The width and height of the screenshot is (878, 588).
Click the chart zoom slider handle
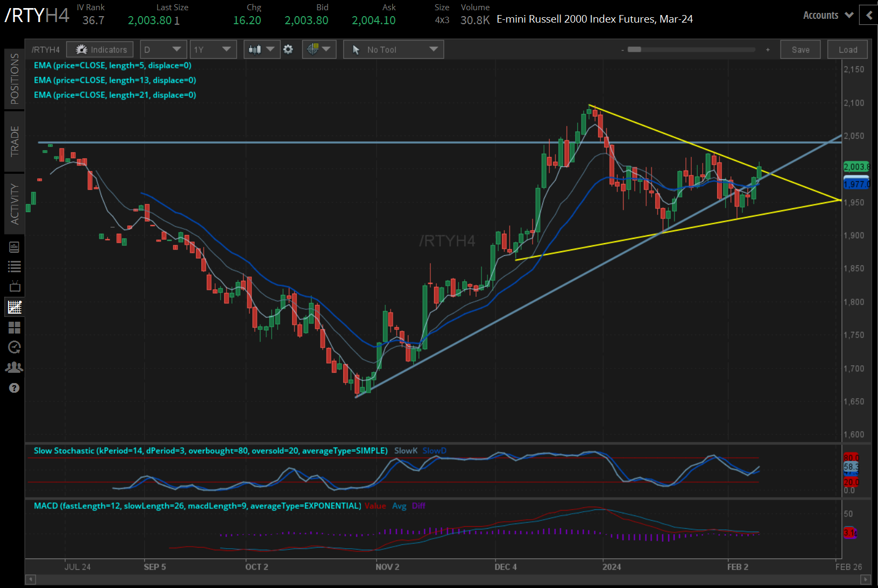click(x=634, y=49)
